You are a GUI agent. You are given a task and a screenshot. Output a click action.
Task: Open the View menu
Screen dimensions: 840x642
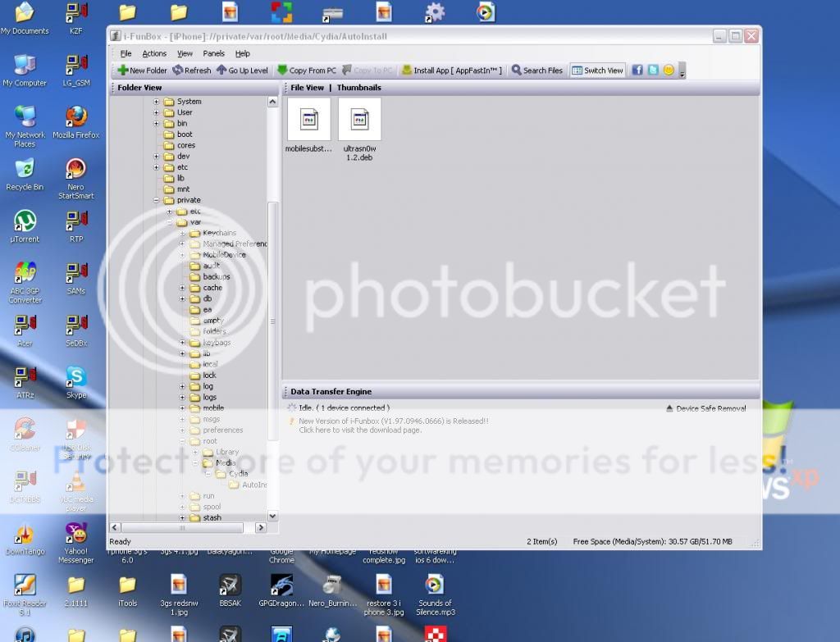tap(185, 53)
